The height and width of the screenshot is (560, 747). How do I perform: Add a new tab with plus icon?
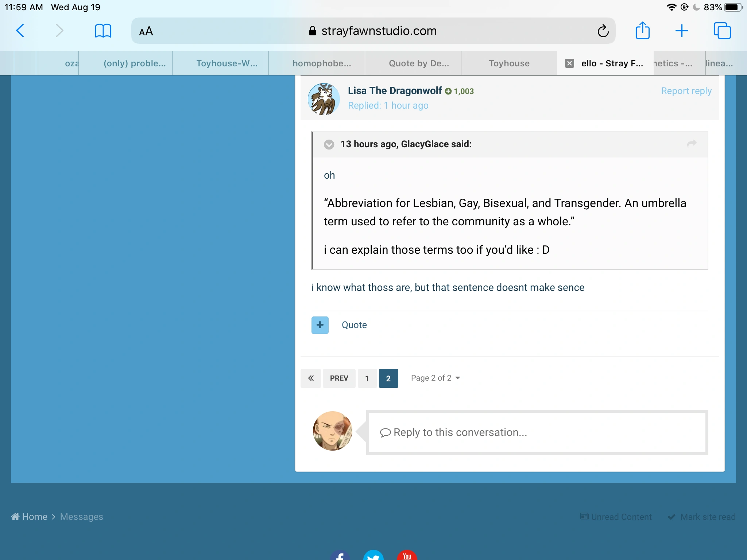(x=681, y=31)
